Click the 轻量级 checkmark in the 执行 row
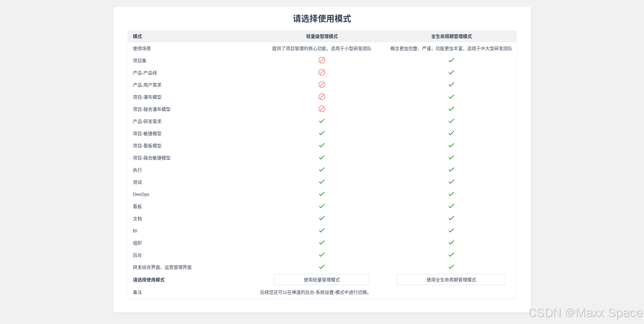Image resolution: width=644 pixels, height=324 pixels. [x=322, y=169]
